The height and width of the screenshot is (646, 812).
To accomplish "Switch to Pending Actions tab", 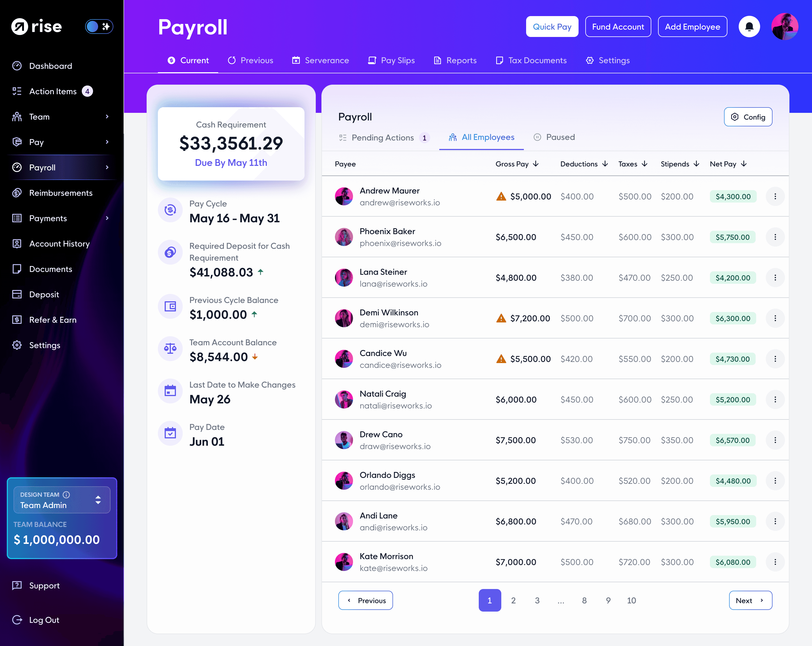I will click(x=384, y=138).
